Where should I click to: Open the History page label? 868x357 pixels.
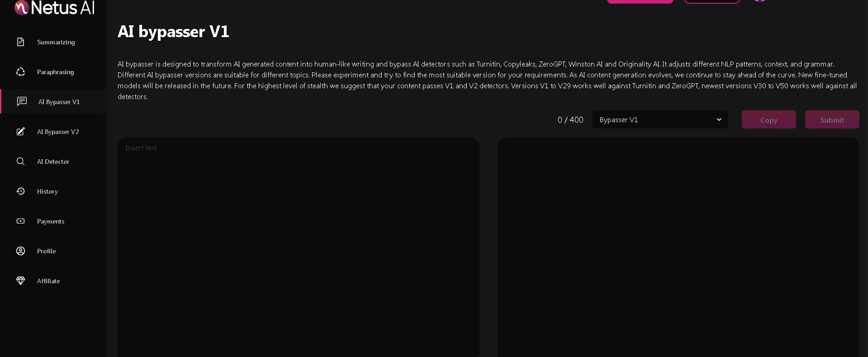47,191
